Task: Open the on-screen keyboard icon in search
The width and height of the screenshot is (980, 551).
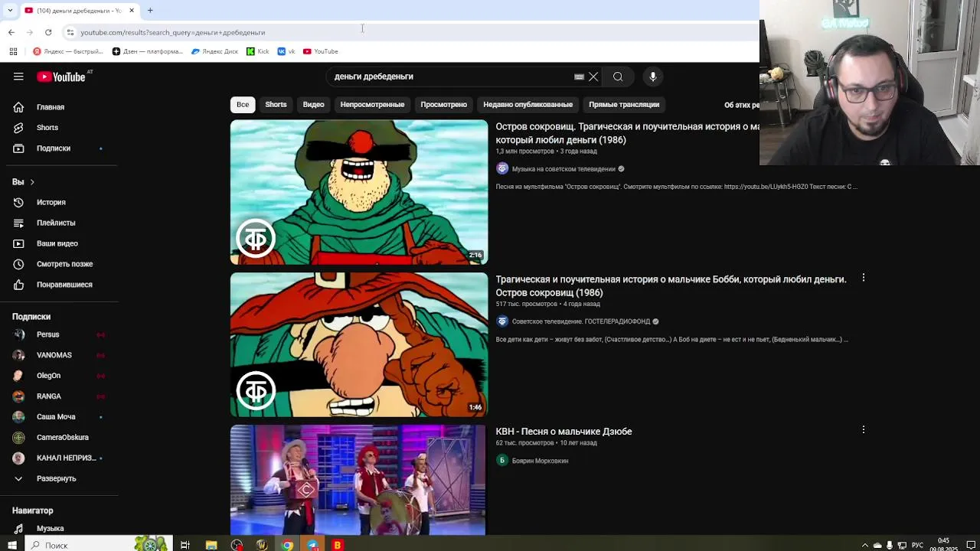Action: click(x=579, y=77)
